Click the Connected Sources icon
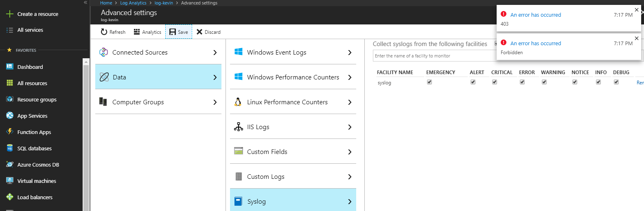Image resolution: width=644 pixels, height=211 pixels. coord(104,52)
